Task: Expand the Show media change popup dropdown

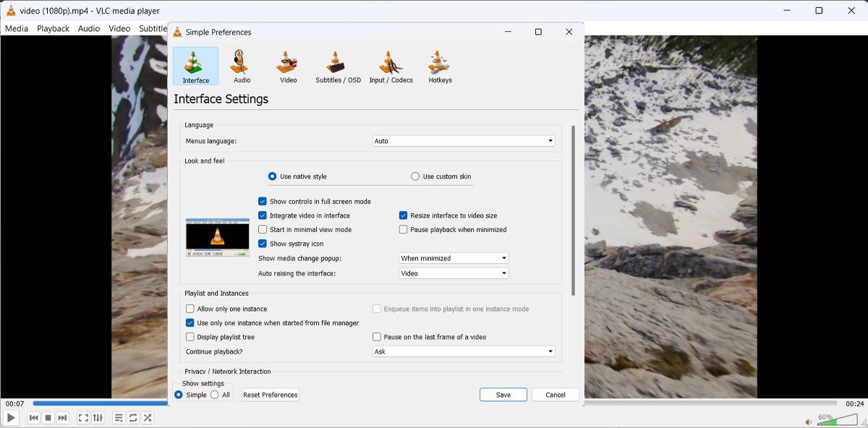Action: (454, 258)
